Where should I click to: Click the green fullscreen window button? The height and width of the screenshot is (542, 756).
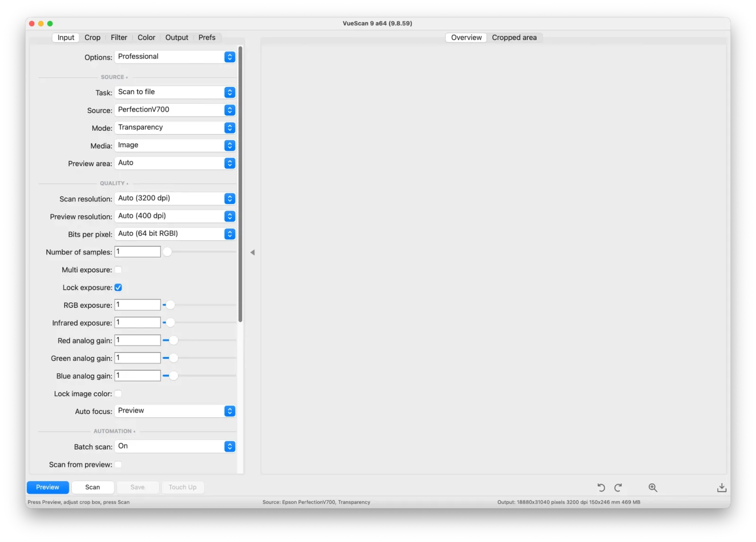(50, 24)
